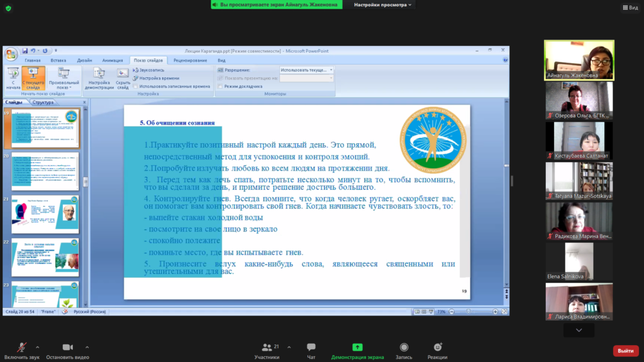644x362 pixels.
Task: Click red Выйти leave button
Action: (626, 351)
